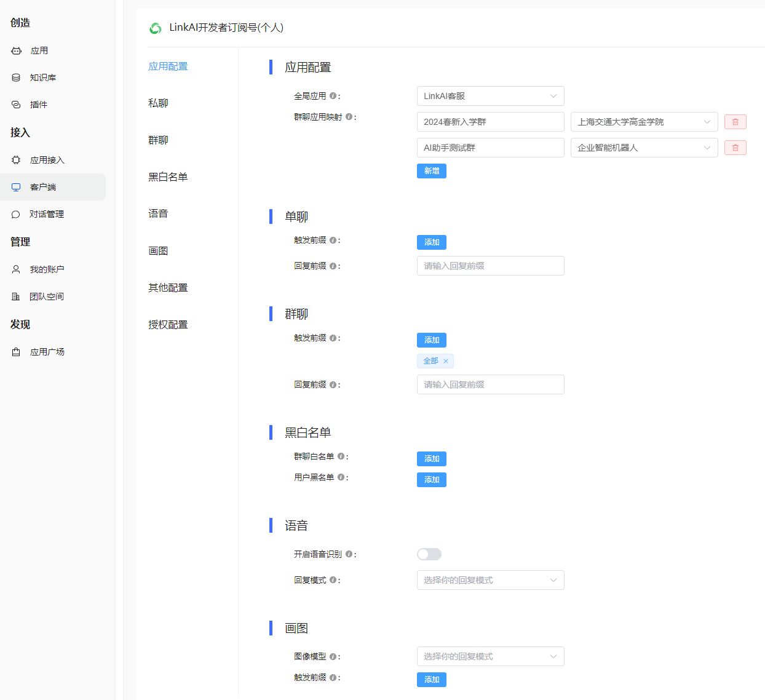
Task: Click the 对话管理 chat bubble icon
Action: (16, 214)
